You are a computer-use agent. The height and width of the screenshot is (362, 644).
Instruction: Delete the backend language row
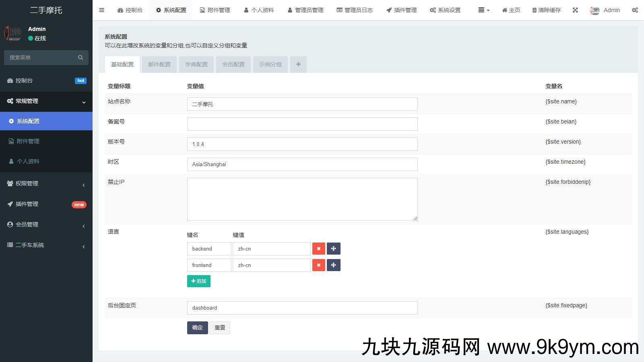318,249
